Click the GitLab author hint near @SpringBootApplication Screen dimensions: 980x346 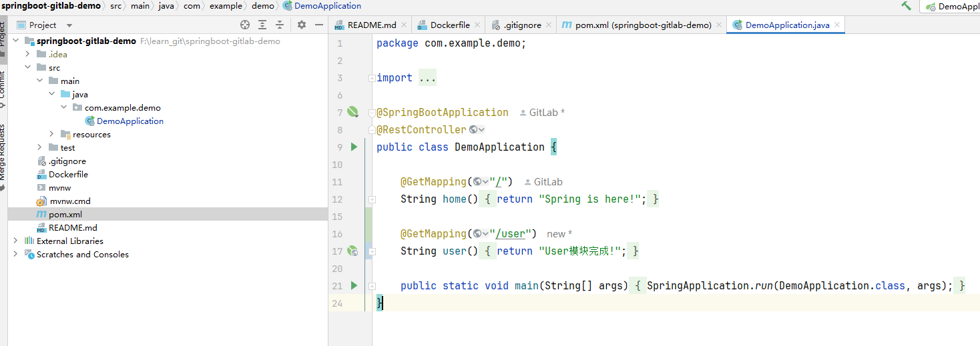tap(542, 113)
